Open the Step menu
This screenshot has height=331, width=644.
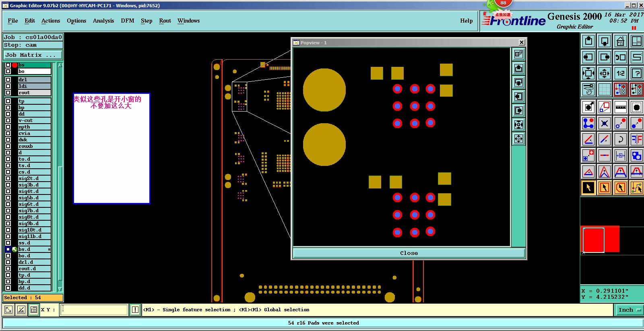tap(147, 21)
